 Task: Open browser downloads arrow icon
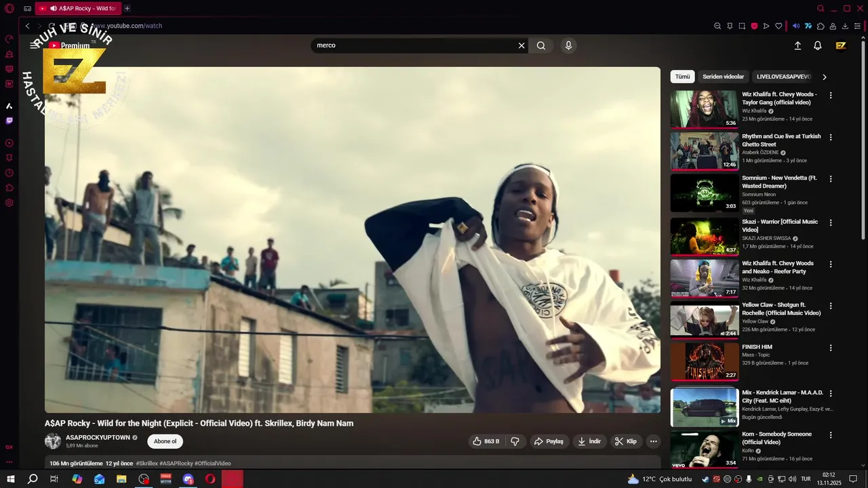(x=845, y=26)
